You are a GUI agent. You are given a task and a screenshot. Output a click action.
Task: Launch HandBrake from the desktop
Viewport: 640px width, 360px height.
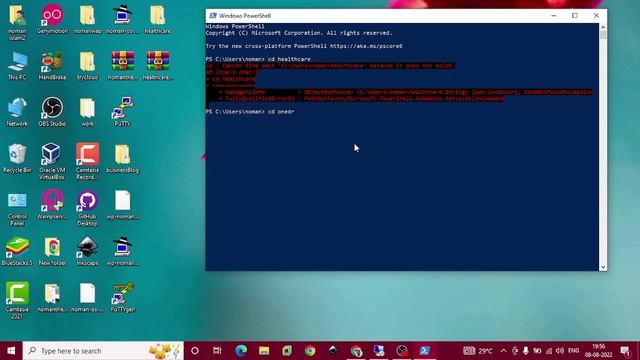click(52, 66)
